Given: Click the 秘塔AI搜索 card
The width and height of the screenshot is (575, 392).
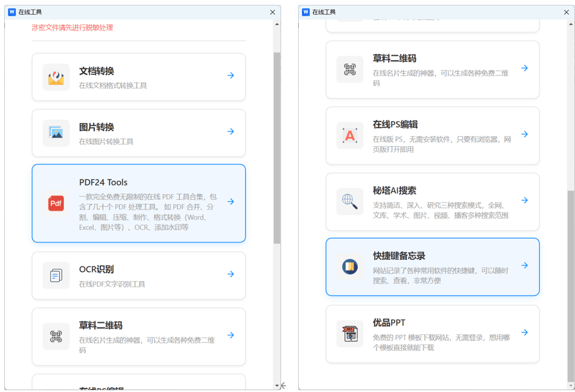Looking at the screenshot, I should [x=432, y=201].
